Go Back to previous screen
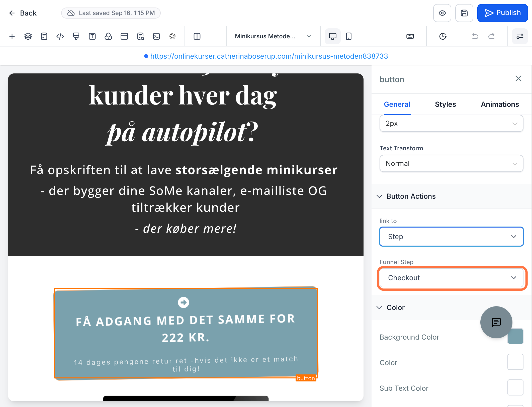Screen dimensions: 532x407 pyautogui.click(x=23, y=13)
